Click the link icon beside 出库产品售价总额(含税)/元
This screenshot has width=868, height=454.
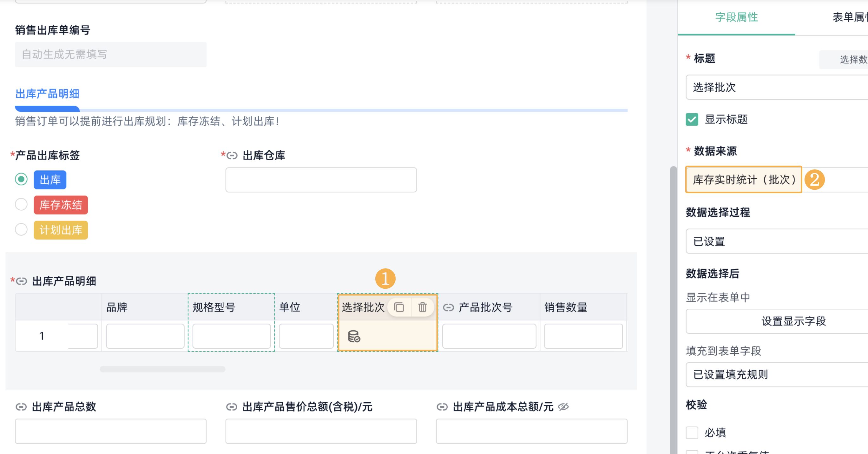(232, 407)
